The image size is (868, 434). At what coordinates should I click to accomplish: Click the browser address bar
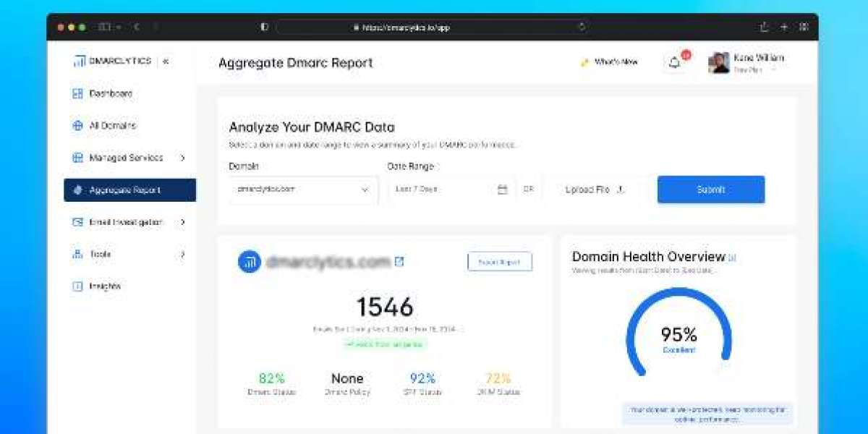tap(434, 27)
